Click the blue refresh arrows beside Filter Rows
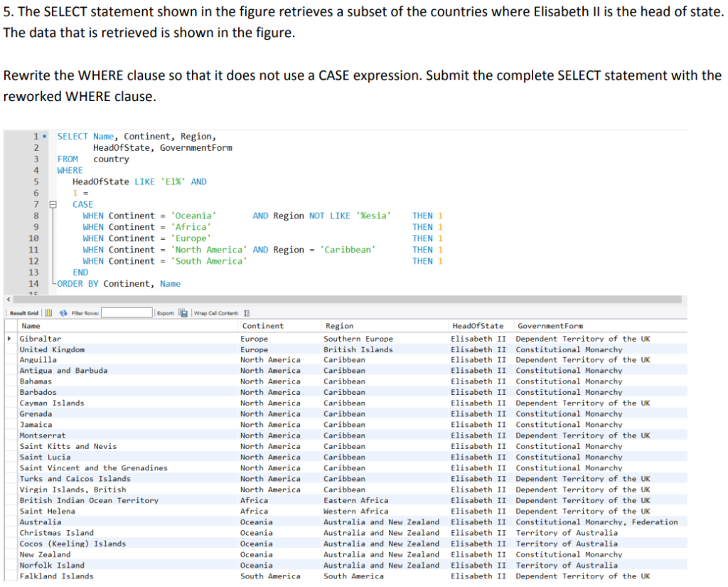Screen dimensions: 728x587 point(63,313)
